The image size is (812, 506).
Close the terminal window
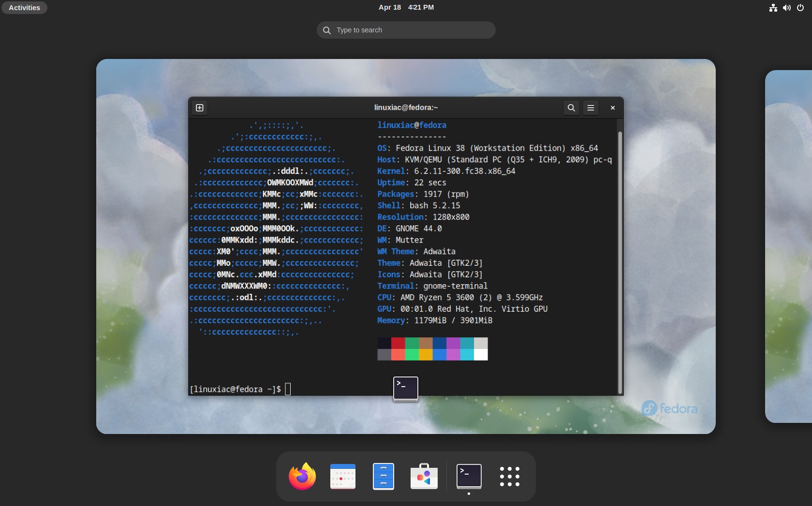[613, 108]
